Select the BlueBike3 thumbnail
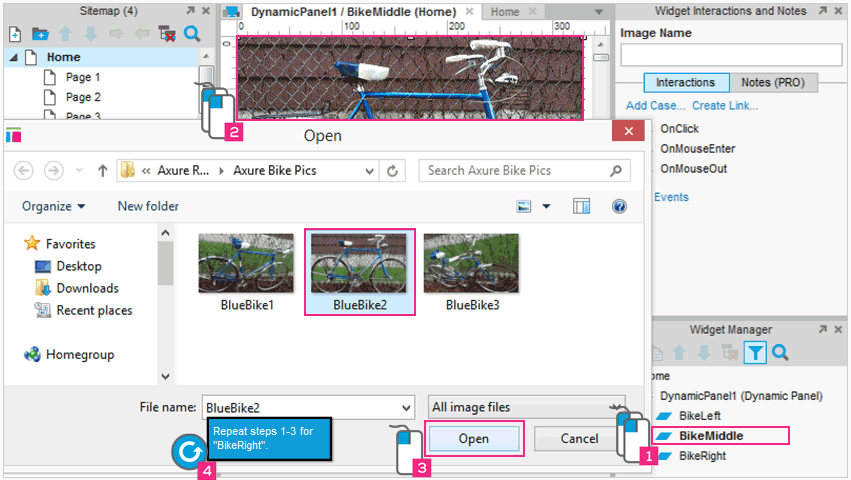 (471, 264)
